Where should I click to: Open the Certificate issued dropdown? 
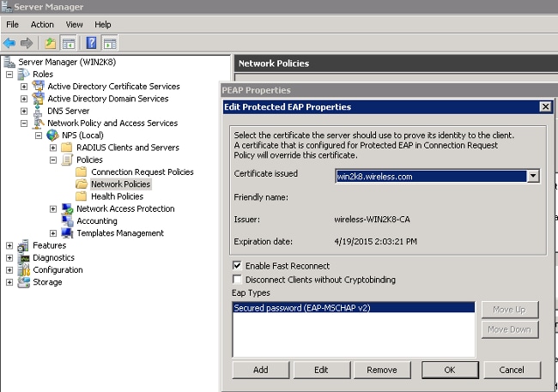pos(533,176)
